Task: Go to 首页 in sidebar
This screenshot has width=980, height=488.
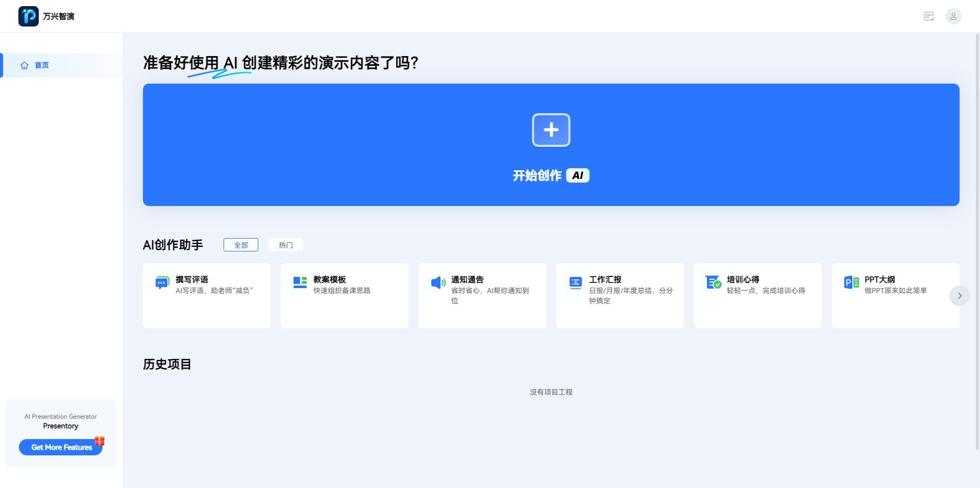Action: click(x=42, y=65)
